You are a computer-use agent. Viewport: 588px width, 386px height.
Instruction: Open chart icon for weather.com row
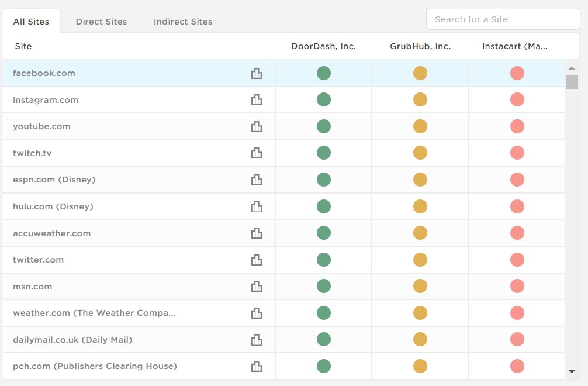click(257, 313)
